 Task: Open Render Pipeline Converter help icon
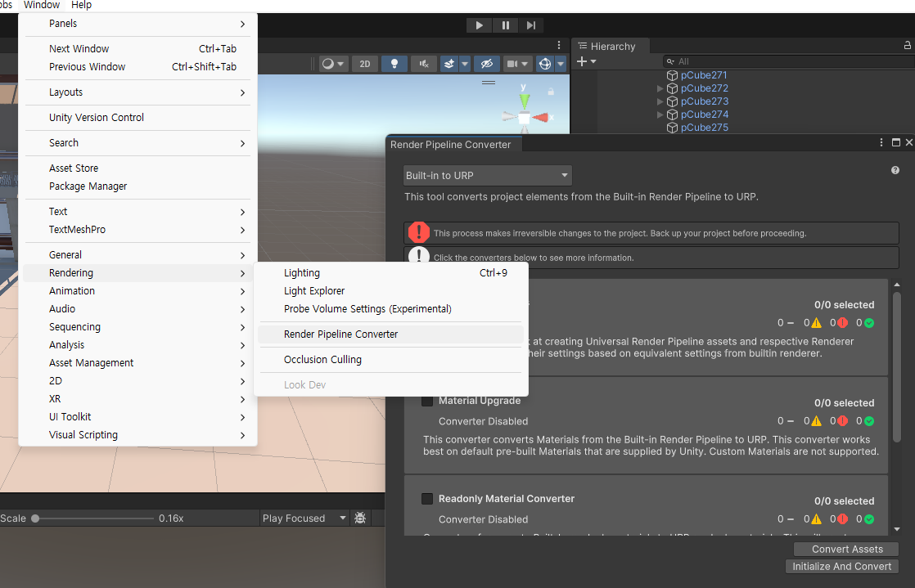click(x=895, y=170)
